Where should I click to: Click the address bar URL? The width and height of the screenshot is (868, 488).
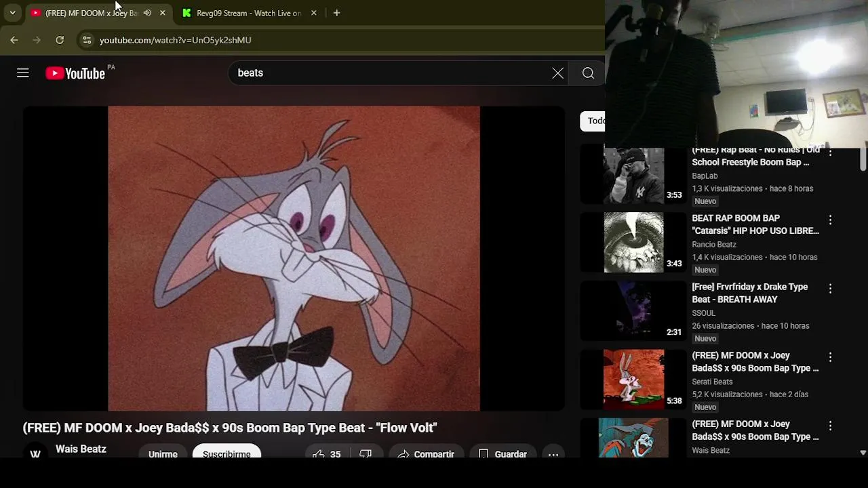176,40
